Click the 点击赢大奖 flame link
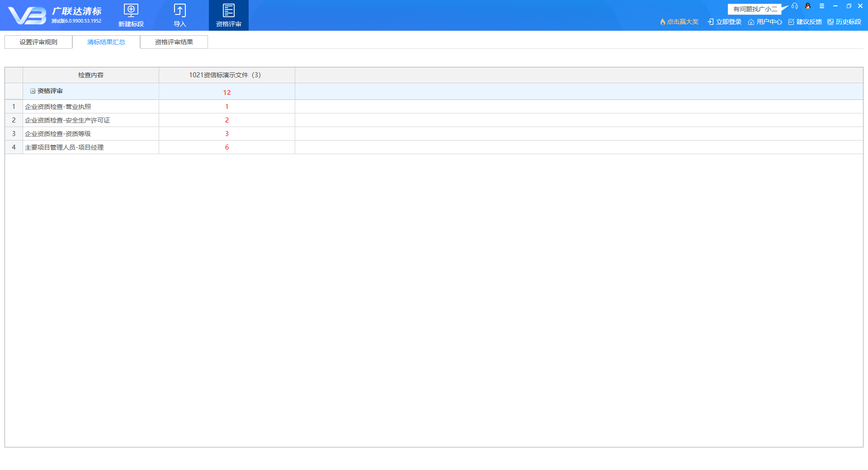 click(679, 22)
